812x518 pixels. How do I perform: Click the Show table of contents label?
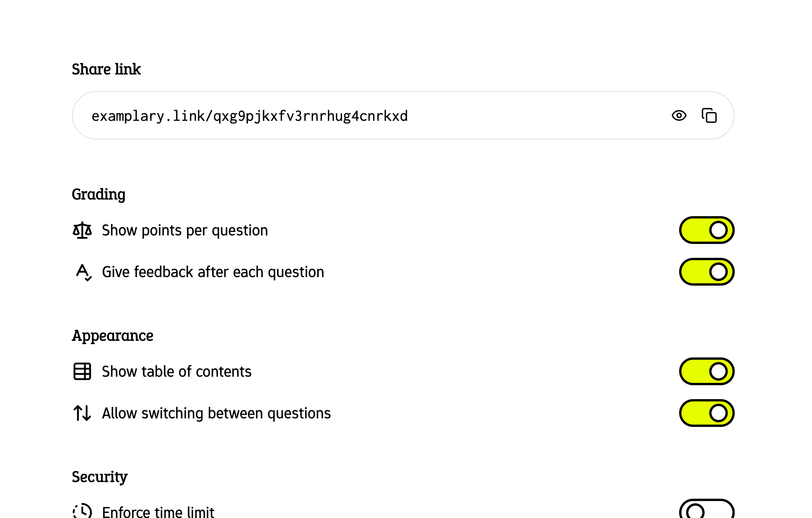(x=177, y=371)
